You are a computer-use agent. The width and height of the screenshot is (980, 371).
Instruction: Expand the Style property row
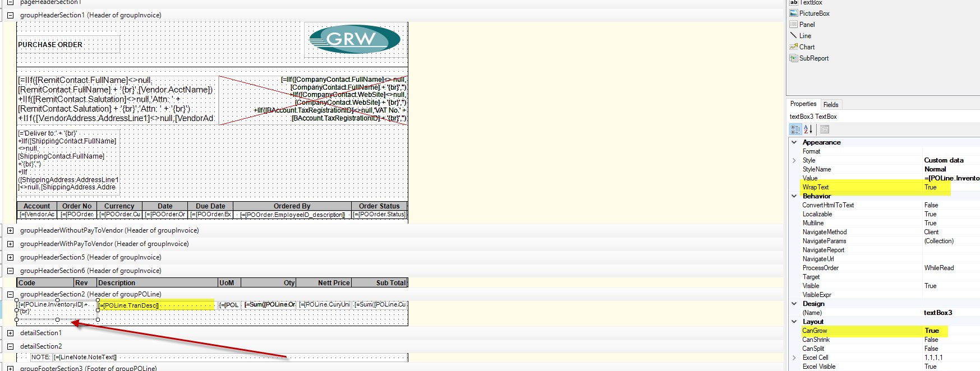point(794,160)
